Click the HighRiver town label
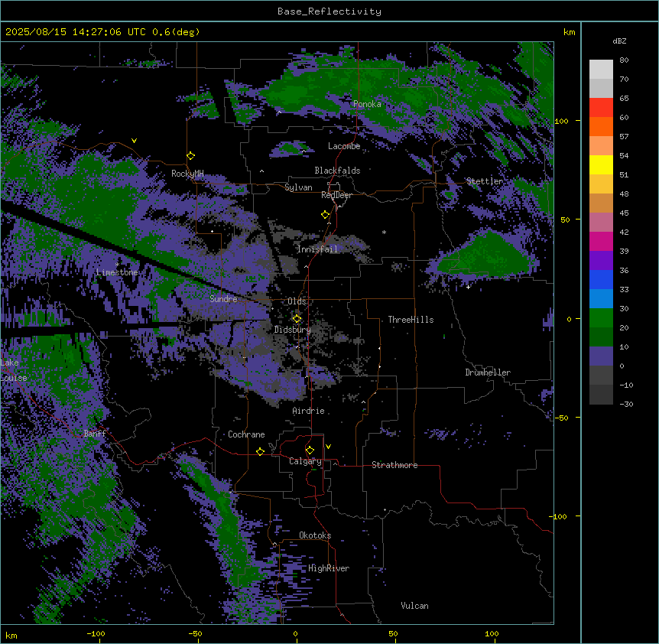The width and height of the screenshot is (659, 644). [x=329, y=568]
